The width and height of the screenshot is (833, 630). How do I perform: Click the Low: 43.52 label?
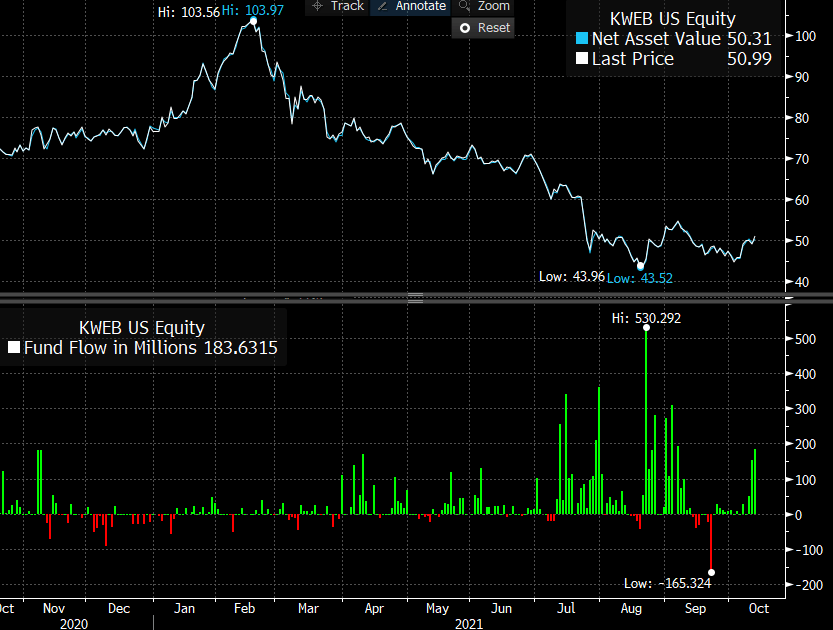point(639,278)
